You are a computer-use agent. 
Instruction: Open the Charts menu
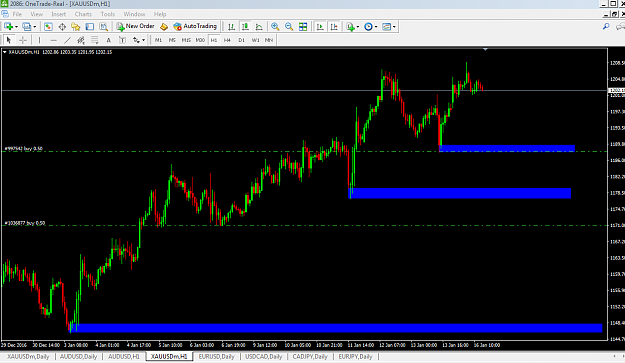[x=83, y=14]
